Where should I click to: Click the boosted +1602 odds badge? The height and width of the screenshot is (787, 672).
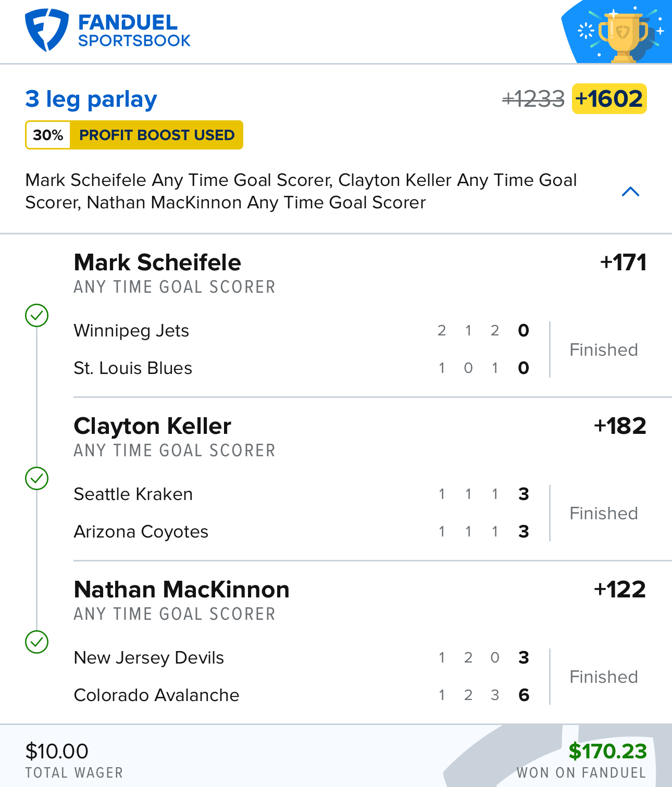pos(609,98)
